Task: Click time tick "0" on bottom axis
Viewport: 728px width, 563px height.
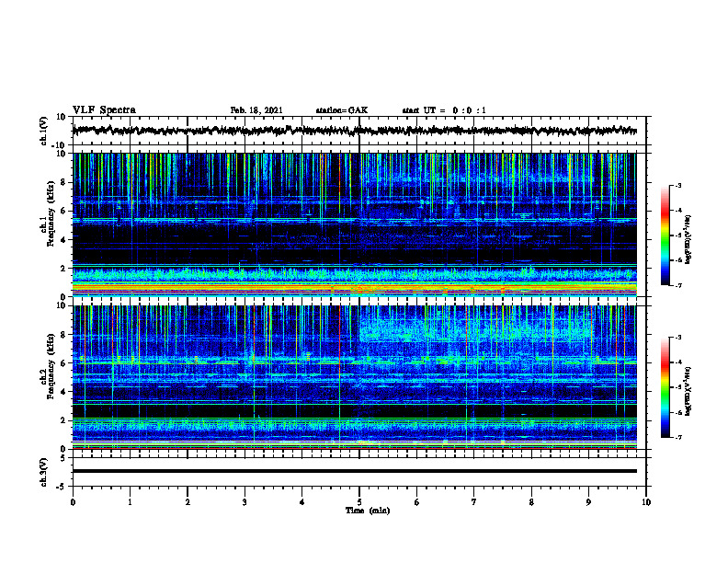Action: point(73,502)
